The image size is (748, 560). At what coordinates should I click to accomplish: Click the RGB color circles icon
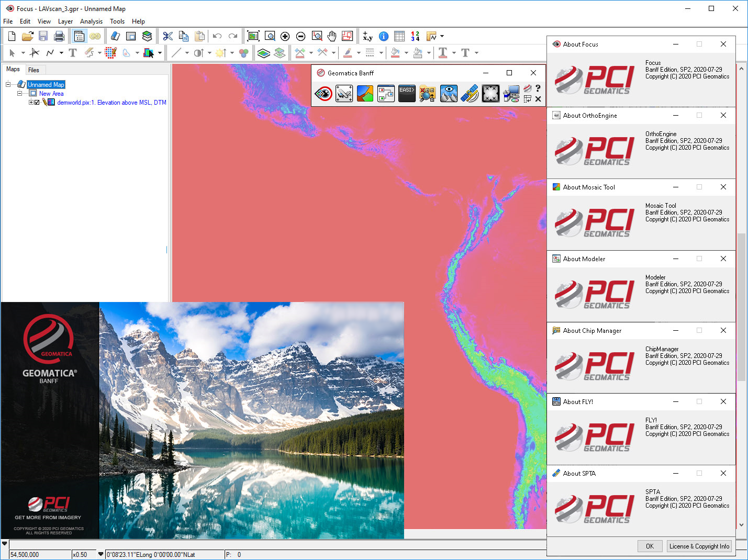[243, 52]
